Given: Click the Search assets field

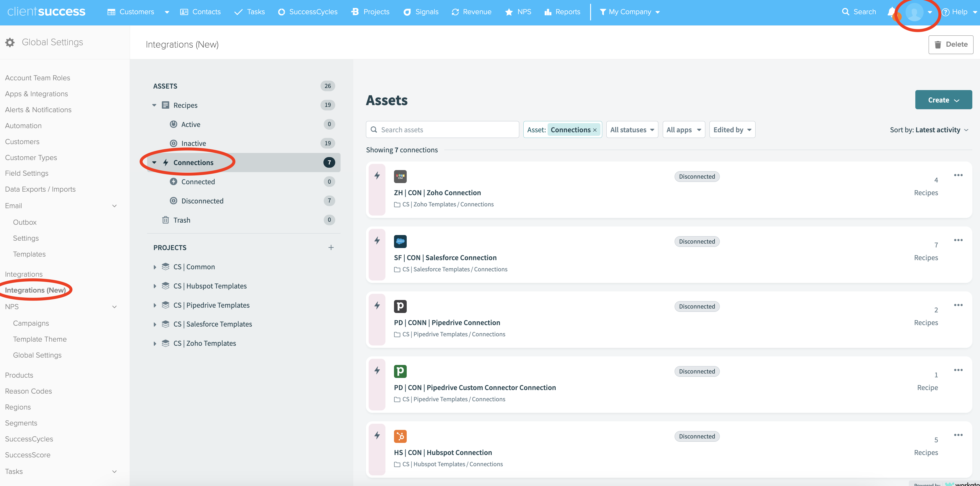Looking at the screenshot, I should click(442, 130).
